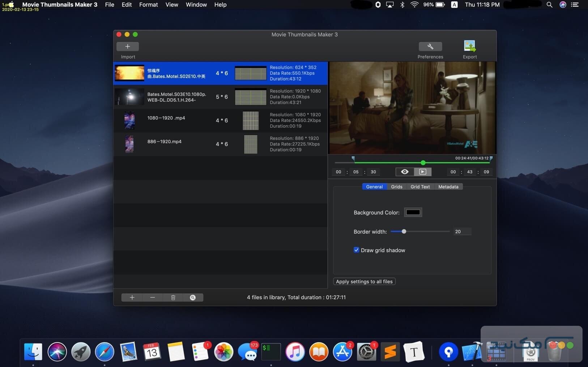The height and width of the screenshot is (367, 588).
Task: Remove a file with the minus icon
Action: 152,297
